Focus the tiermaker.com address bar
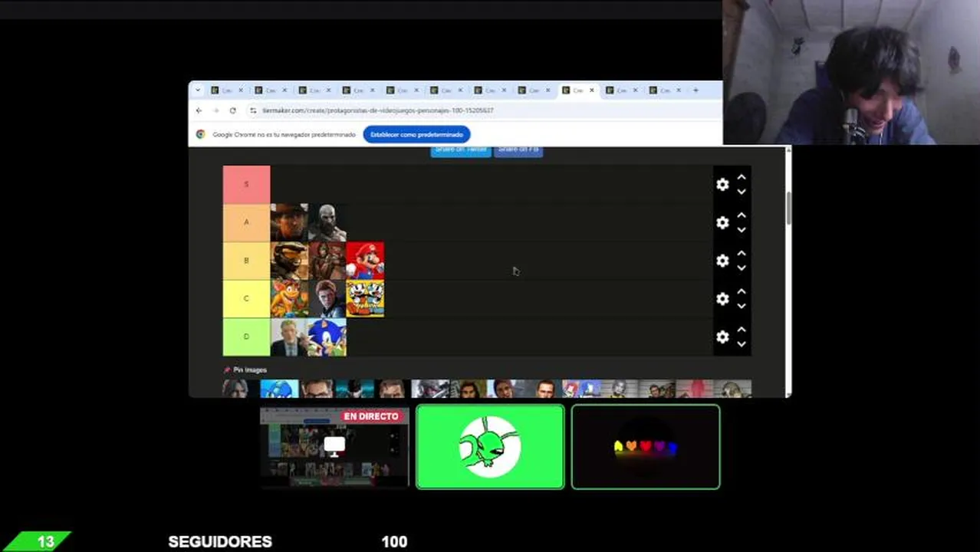 click(x=483, y=110)
